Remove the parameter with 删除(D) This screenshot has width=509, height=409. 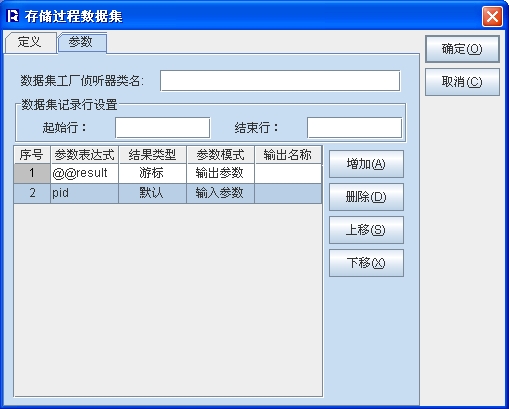click(366, 197)
